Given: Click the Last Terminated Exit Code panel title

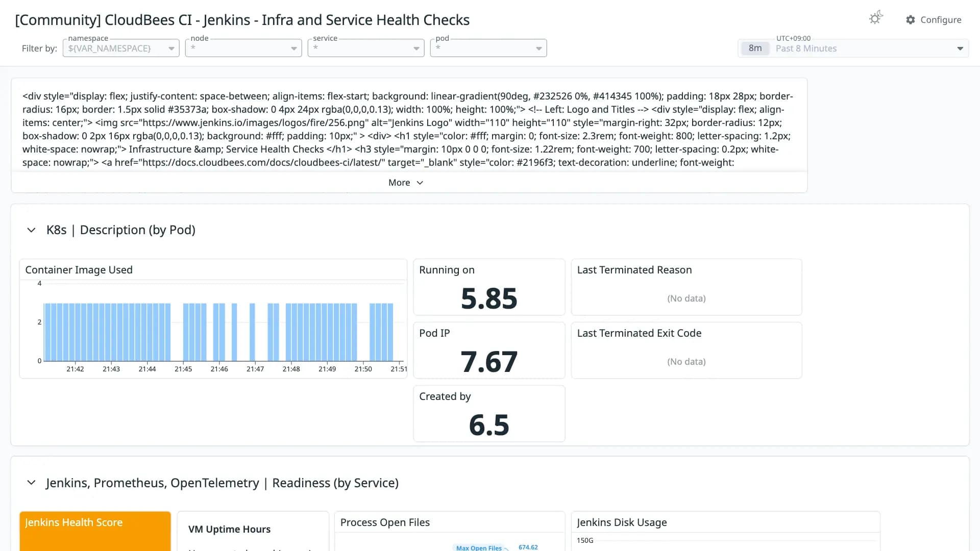Looking at the screenshot, I should click(x=639, y=333).
